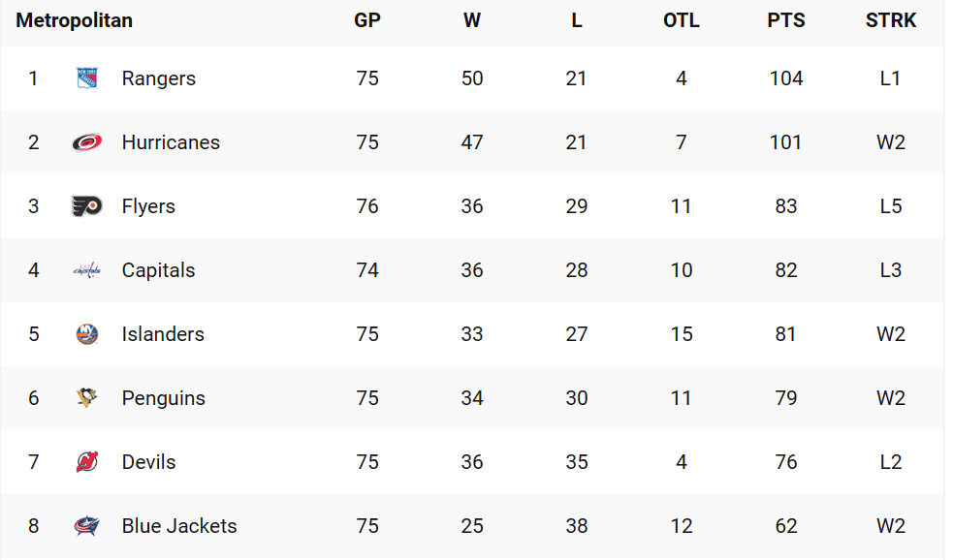Sort by the W column header
Screen dimensions: 953x560
(x=471, y=20)
